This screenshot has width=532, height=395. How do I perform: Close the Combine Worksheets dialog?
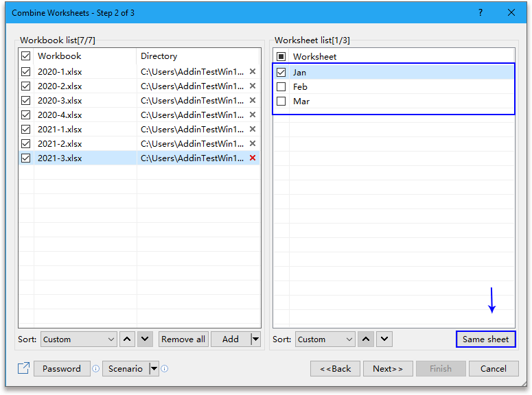coord(511,13)
